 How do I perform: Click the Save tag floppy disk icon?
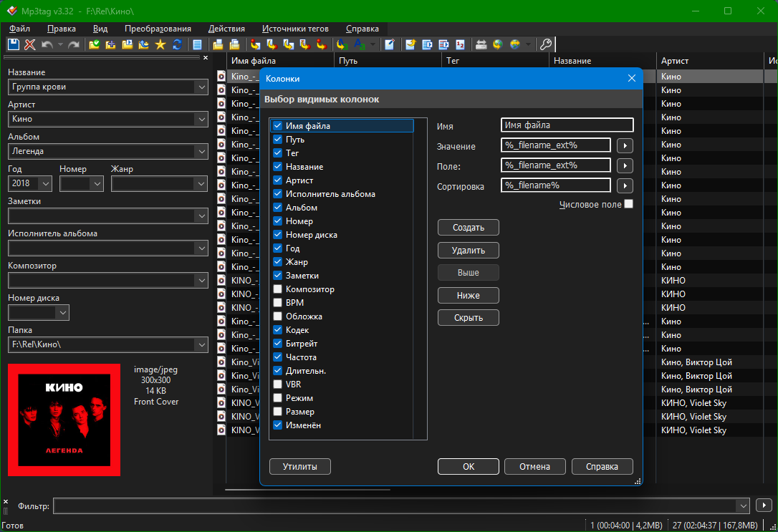tap(14, 44)
